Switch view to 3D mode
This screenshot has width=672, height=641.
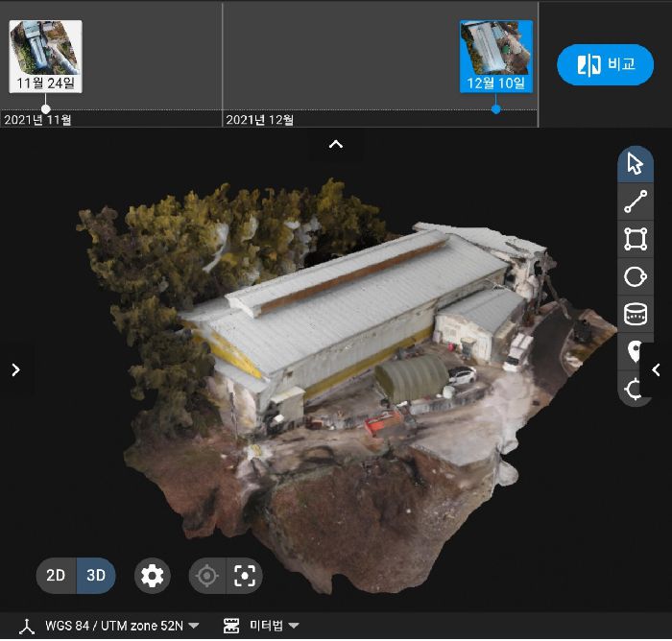[96, 576]
